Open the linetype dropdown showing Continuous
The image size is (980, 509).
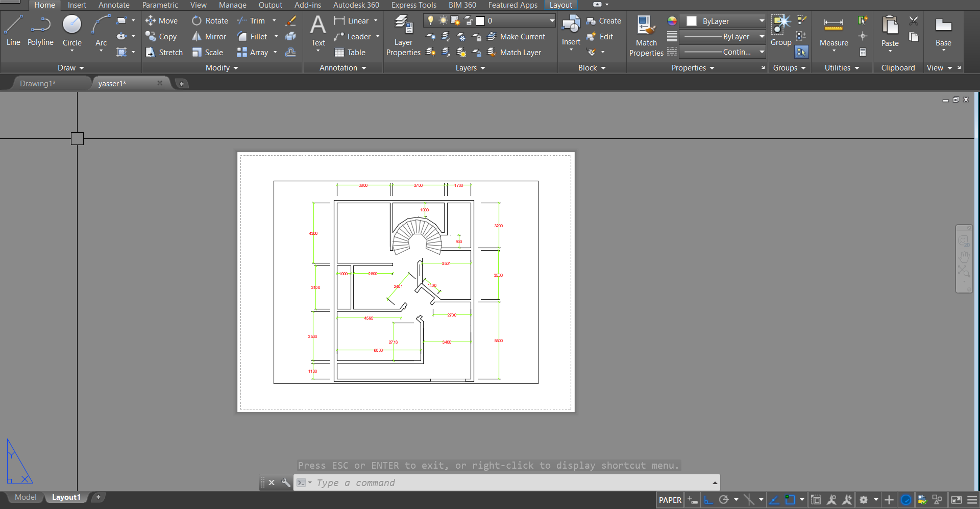click(x=722, y=52)
